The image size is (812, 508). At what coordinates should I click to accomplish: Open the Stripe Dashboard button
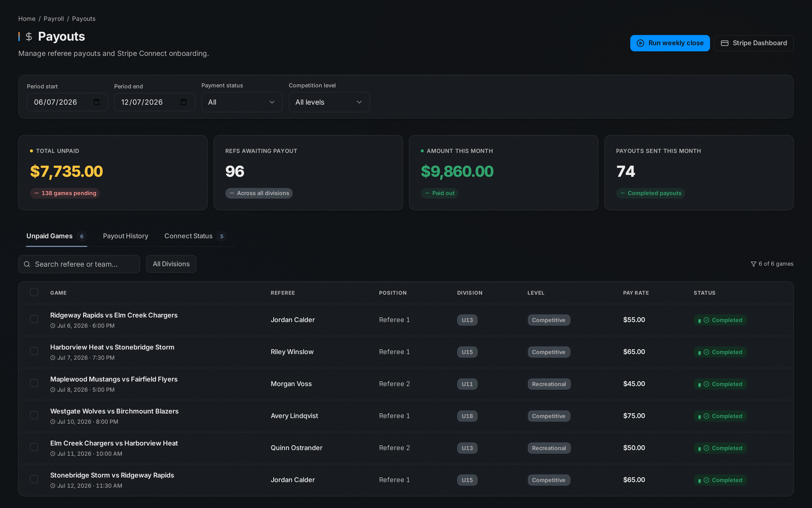click(x=754, y=43)
